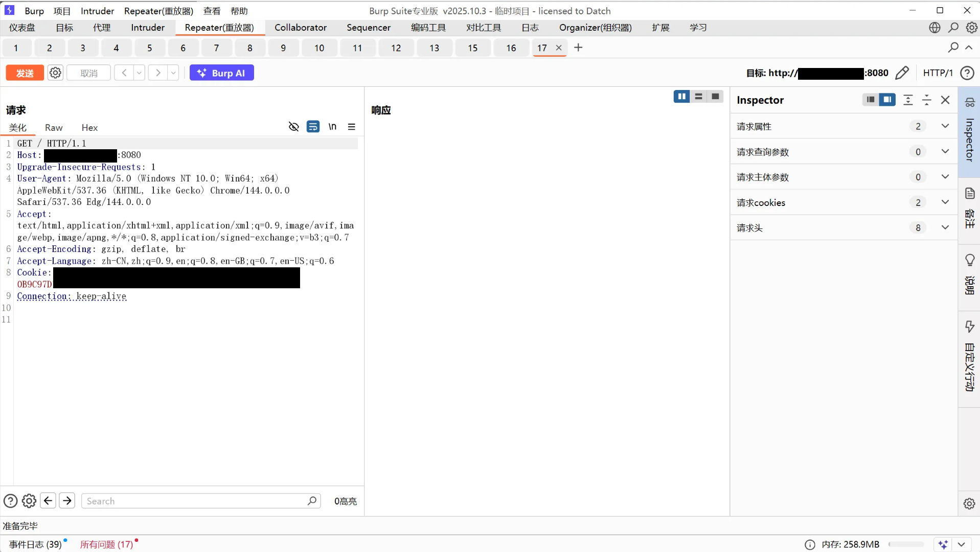Focus the request Search input field
Image resolution: width=980 pixels, height=552 pixels.
point(201,501)
